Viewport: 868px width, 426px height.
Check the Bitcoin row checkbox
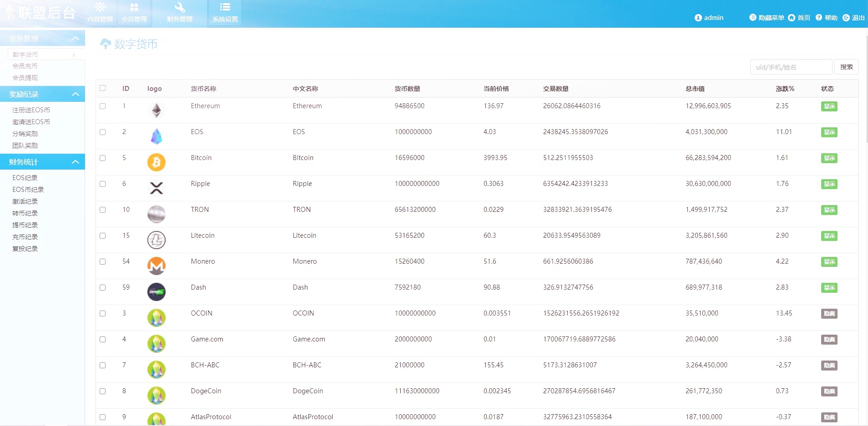[x=102, y=158]
